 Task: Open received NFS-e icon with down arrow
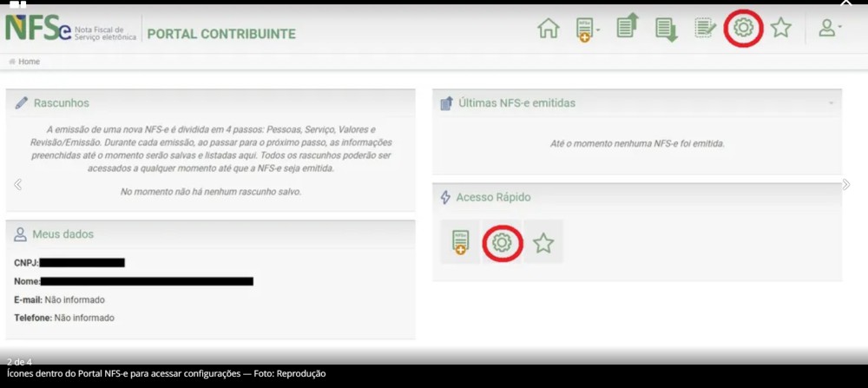pyautogui.click(x=667, y=30)
